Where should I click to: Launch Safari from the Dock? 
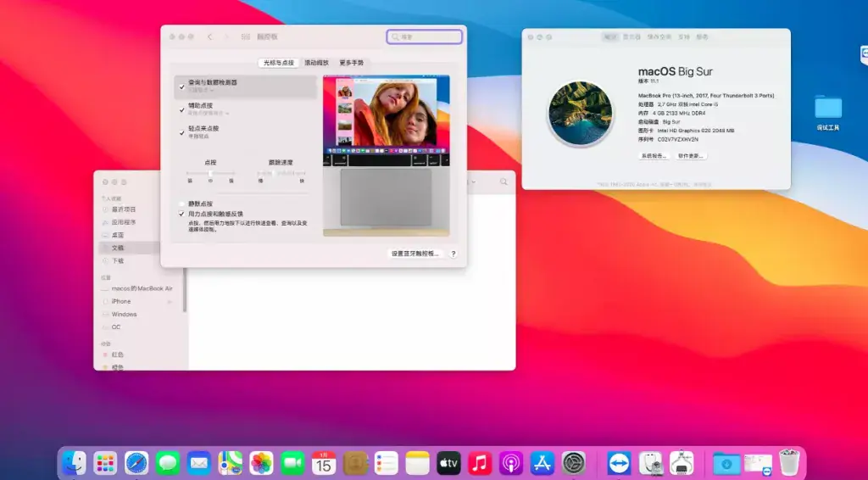[136, 463]
